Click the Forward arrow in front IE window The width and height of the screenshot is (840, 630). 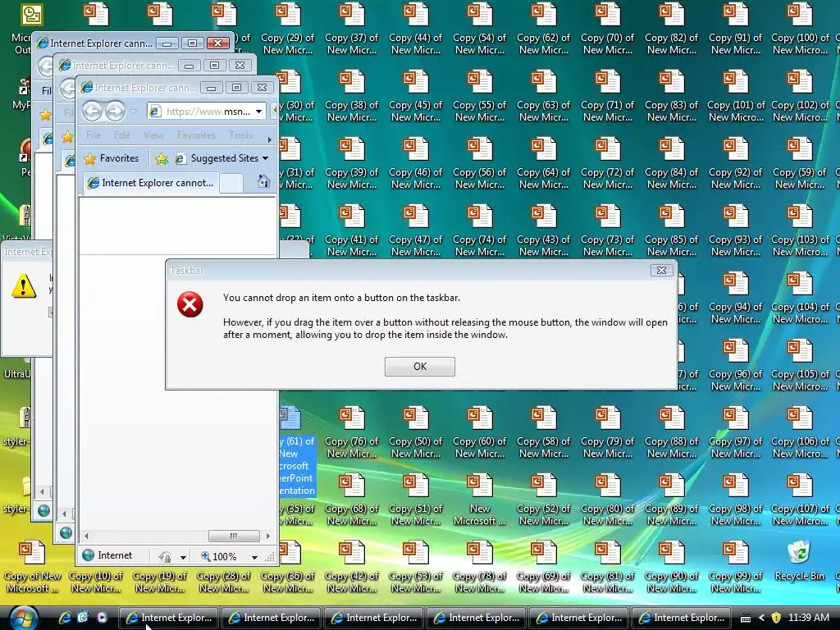(115, 111)
